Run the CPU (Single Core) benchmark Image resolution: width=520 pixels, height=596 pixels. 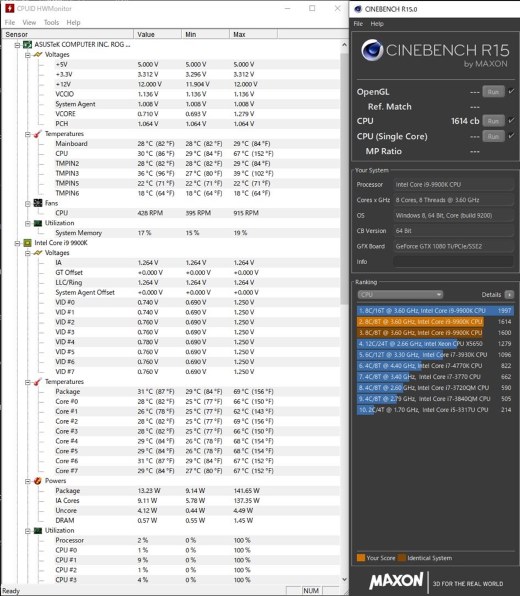(493, 136)
